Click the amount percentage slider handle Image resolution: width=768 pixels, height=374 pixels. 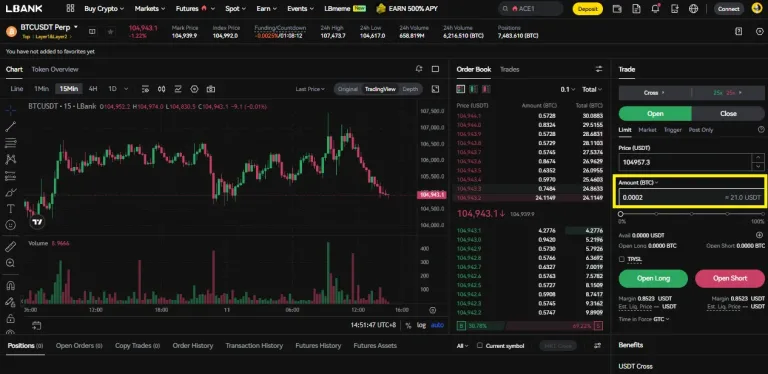pyautogui.click(x=621, y=214)
